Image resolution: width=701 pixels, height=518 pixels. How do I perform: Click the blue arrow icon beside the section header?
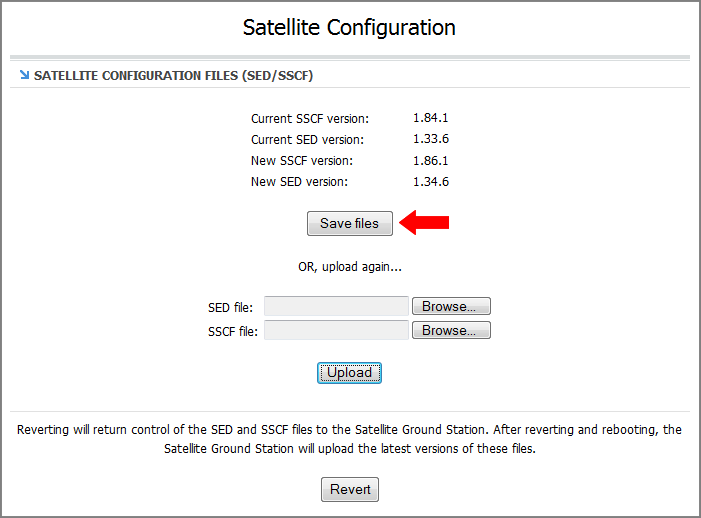click(x=24, y=75)
